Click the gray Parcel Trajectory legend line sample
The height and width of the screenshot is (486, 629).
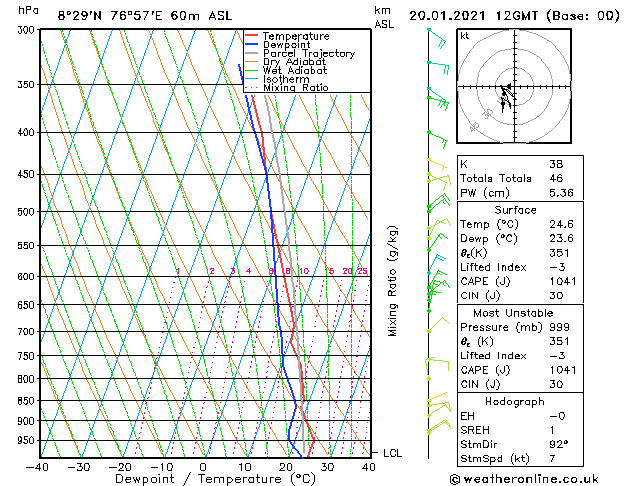click(x=251, y=53)
